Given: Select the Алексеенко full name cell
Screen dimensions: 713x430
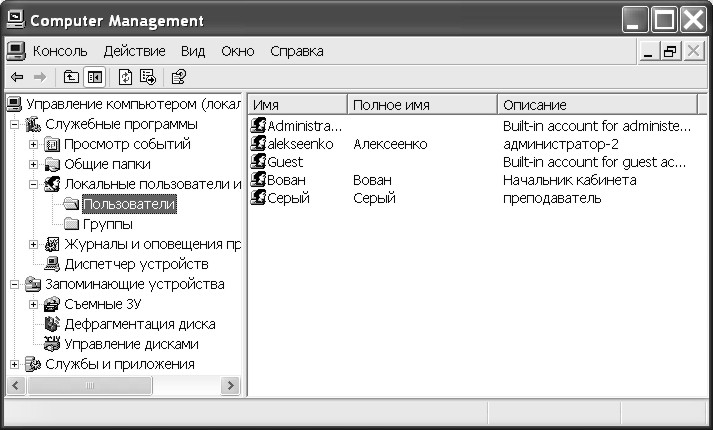Looking at the screenshot, I should point(390,144).
